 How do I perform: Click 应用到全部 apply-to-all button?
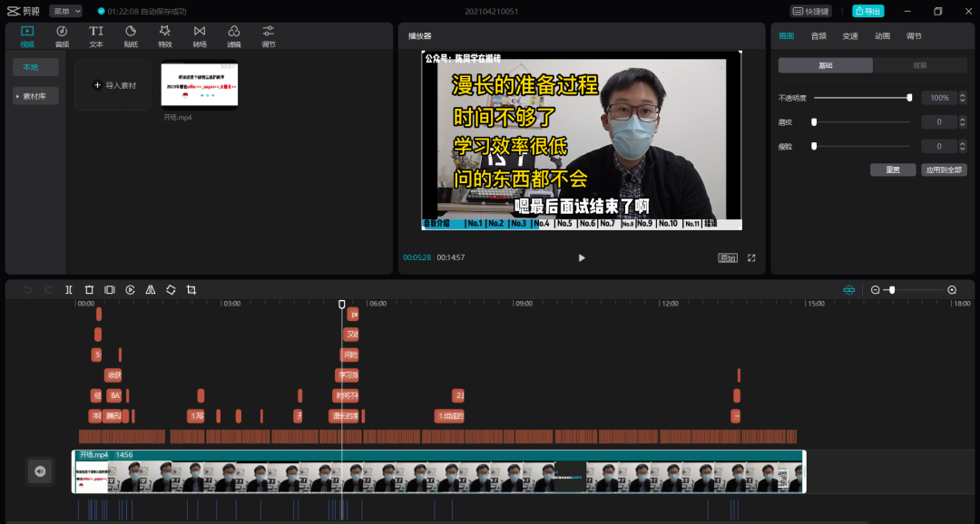944,170
